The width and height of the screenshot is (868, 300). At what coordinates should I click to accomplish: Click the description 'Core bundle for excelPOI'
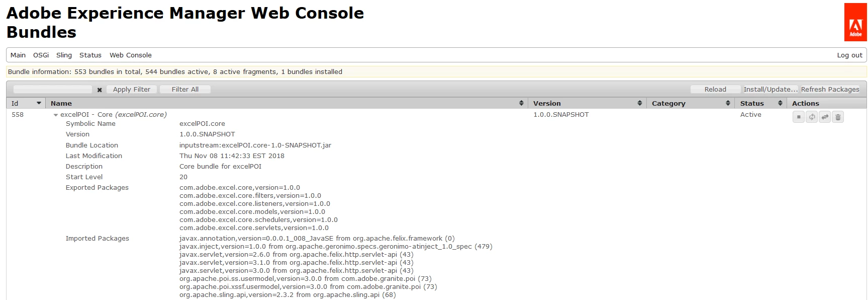[220, 167]
